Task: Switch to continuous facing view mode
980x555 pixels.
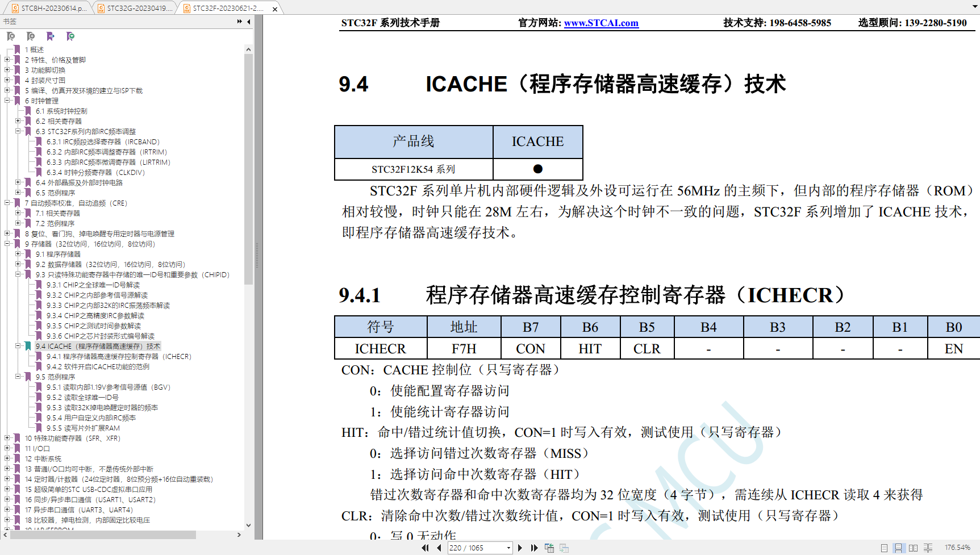Action: pyautogui.click(x=928, y=548)
